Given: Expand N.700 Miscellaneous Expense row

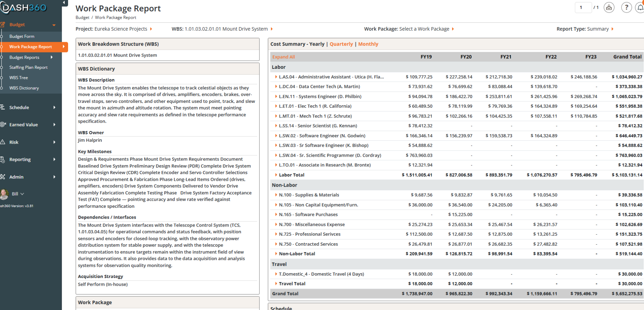Looking at the screenshot, I should click(x=276, y=224).
